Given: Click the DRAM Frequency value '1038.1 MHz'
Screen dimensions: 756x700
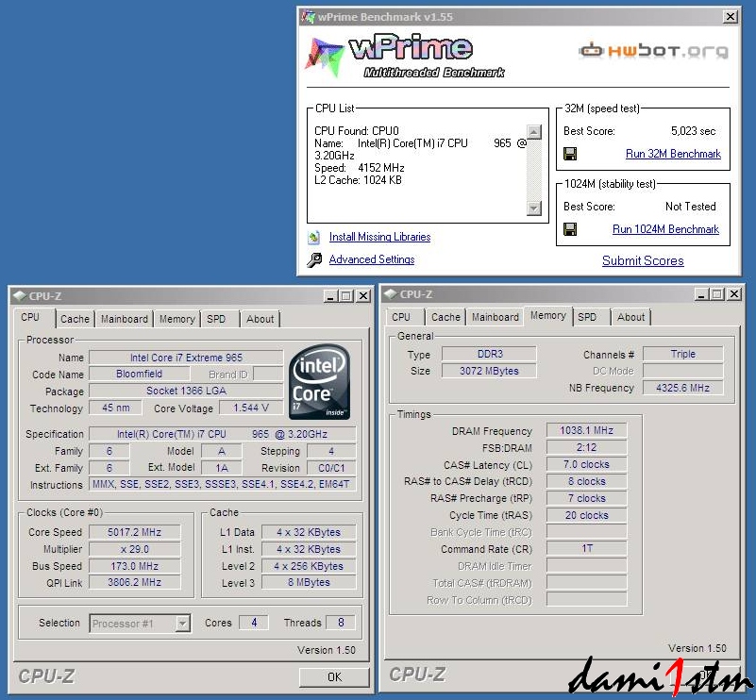Looking at the screenshot, I should (587, 430).
